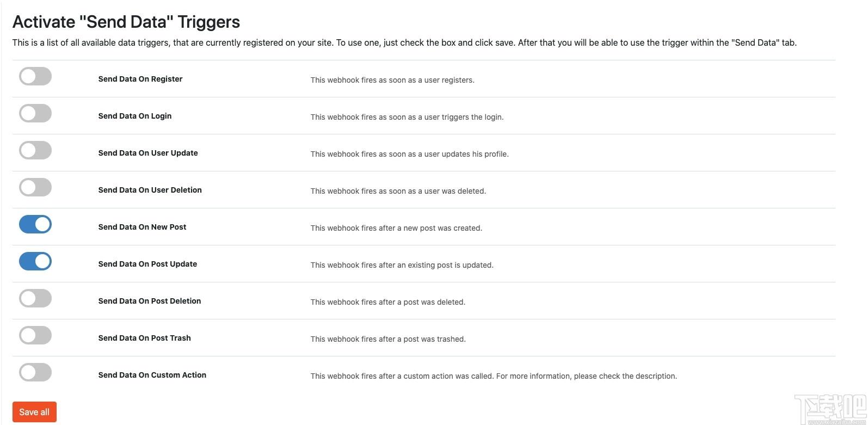Click Send Data On User Deletion label

pyautogui.click(x=150, y=190)
